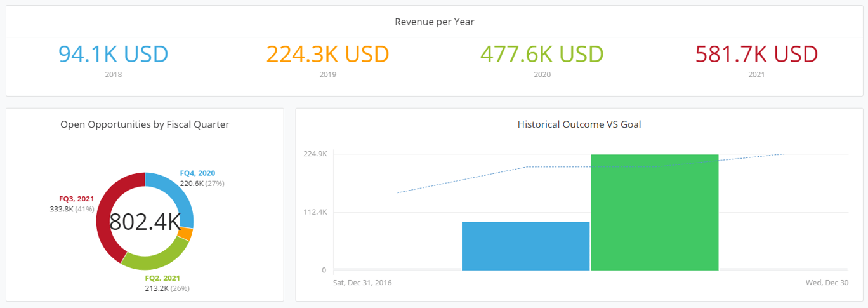The width and height of the screenshot is (868, 308).
Task: Click the 333.8K (41%) value
Action: tap(72, 209)
